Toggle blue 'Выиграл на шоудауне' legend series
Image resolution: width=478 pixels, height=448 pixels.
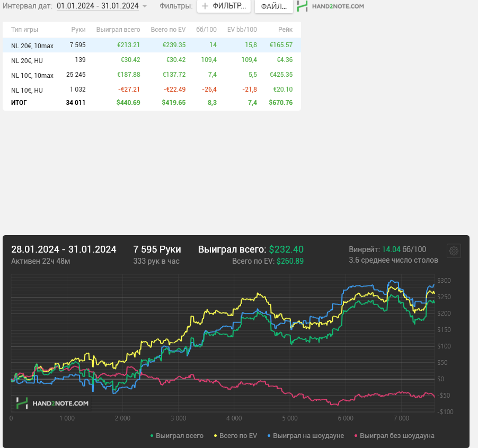(x=305, y=435)
